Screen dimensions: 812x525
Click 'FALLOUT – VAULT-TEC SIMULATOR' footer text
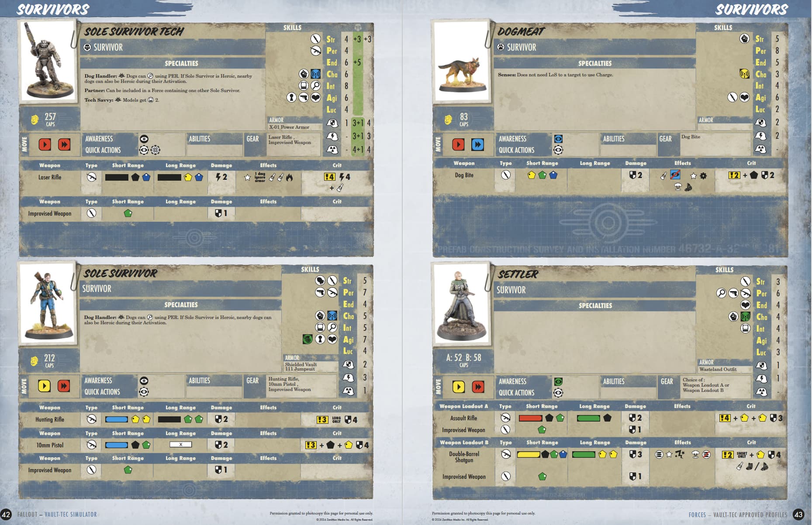point(57,515)
